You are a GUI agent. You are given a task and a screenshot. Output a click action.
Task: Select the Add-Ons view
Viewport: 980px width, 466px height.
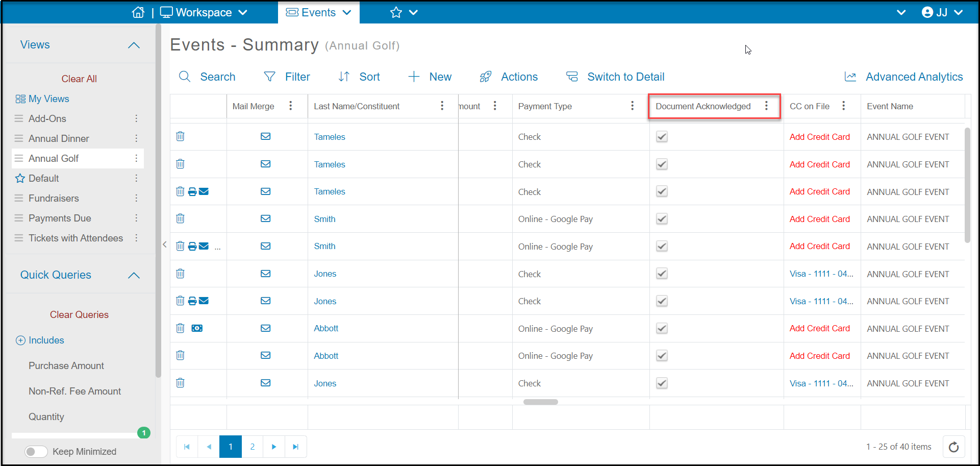point(47,118)
